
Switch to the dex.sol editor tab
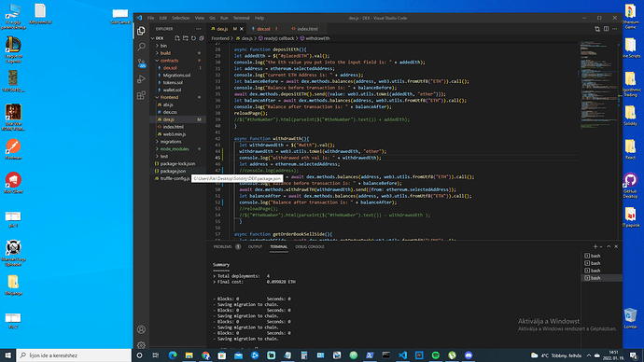[265, 29]
